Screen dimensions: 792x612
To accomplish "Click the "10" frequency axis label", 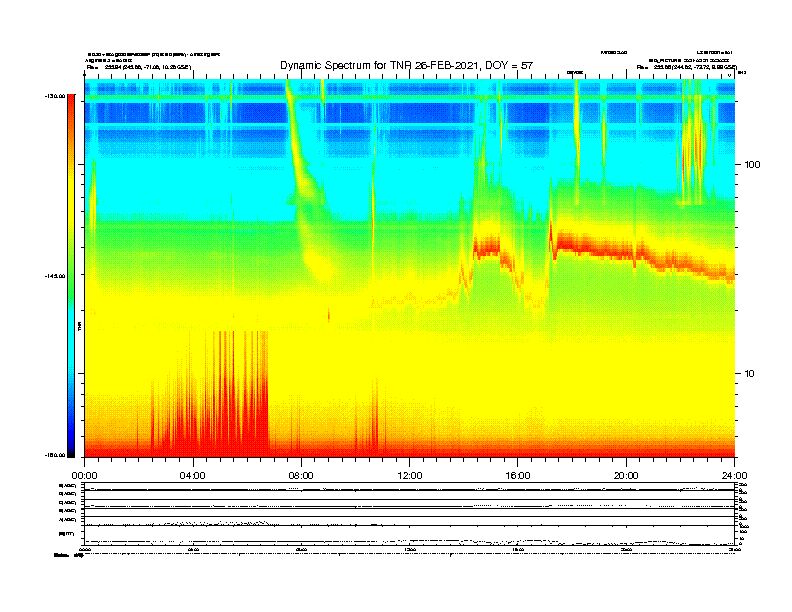I will click(750, 374).
